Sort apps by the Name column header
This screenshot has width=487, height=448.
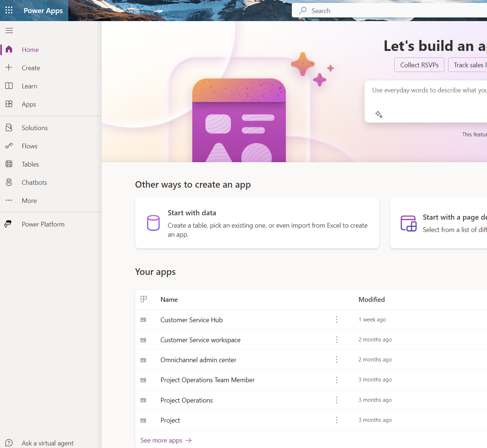(x=169, y=299)
